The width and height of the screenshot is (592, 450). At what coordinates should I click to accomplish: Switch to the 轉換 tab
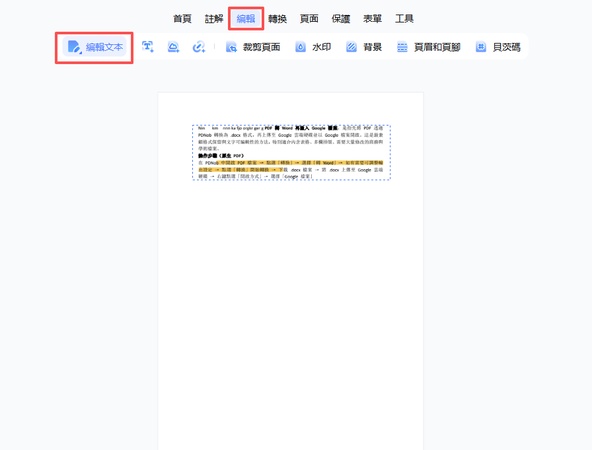(x=278, y=18)
